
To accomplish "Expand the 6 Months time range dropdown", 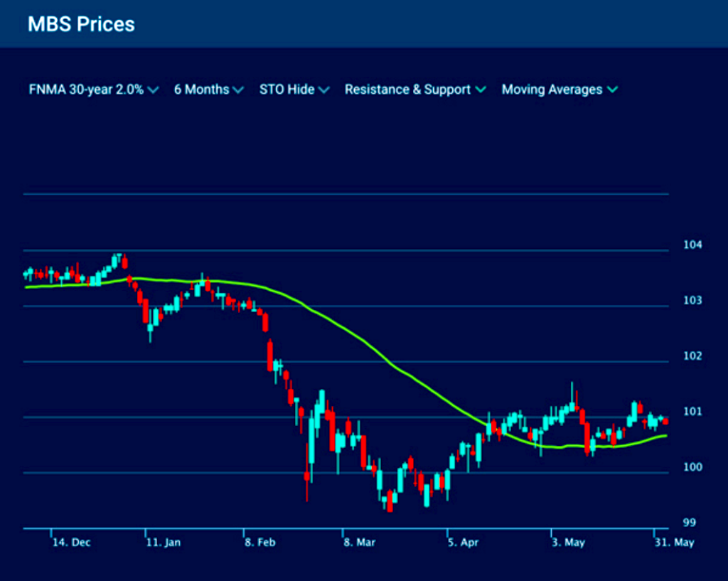I will tap(208, 90).
